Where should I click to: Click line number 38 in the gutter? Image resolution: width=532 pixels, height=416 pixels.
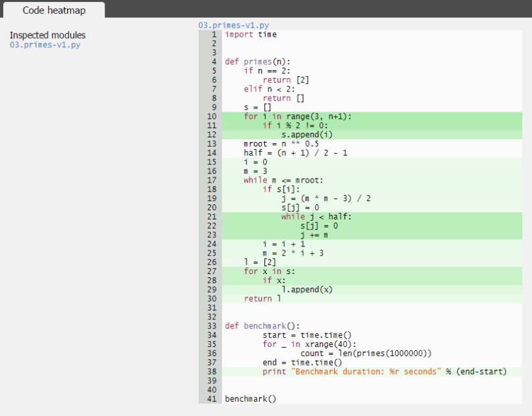[x=212, y=372]
